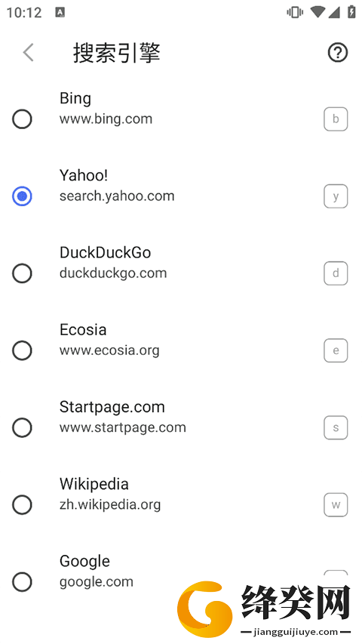Viewport: 362px width, 644px height.
Task: Tap the www.startpage.com URL text
Action: tap(123, 427)
